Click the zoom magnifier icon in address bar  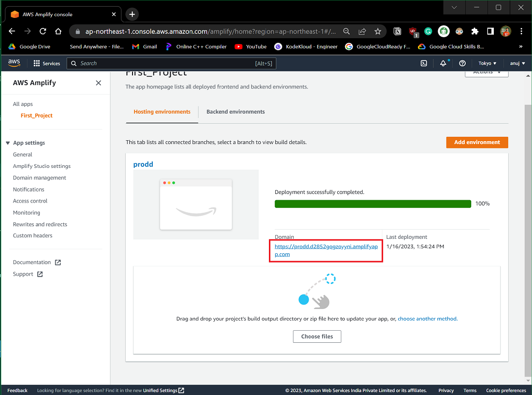346,31
